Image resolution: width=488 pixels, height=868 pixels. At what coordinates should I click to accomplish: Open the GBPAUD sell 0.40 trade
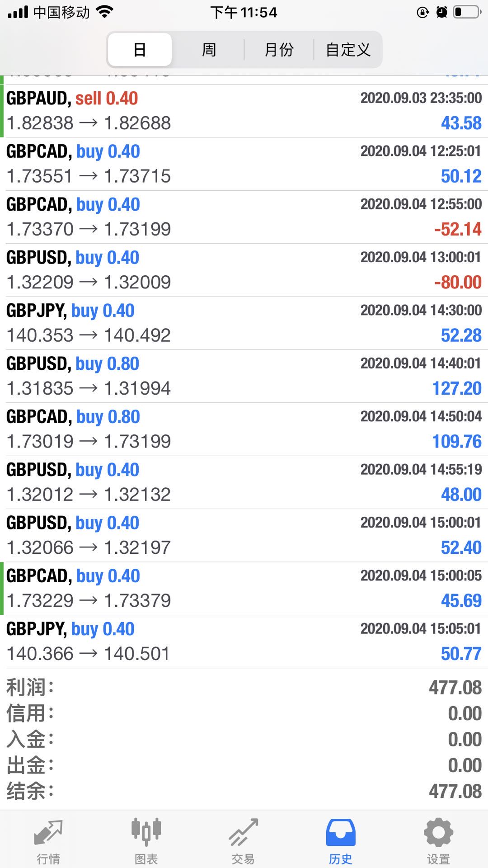click(244, 111)
